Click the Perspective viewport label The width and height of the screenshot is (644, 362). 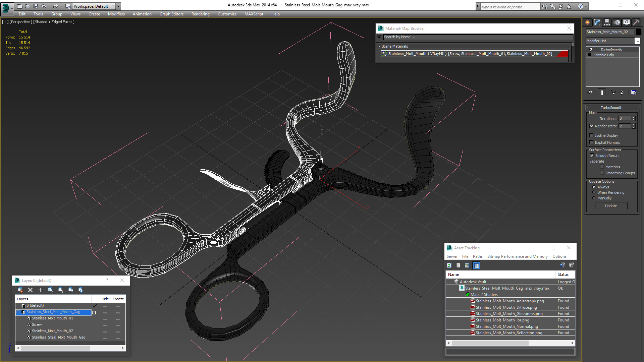pos(21,22)
